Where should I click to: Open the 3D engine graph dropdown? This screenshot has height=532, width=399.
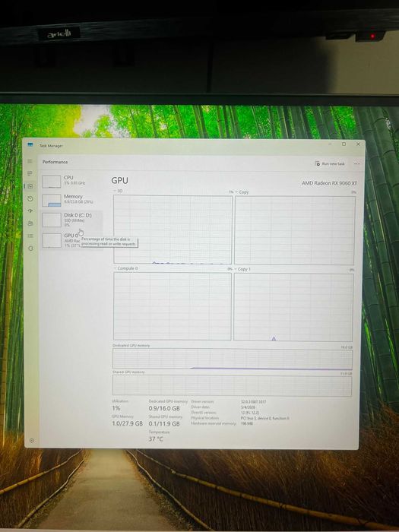point(118,191)
